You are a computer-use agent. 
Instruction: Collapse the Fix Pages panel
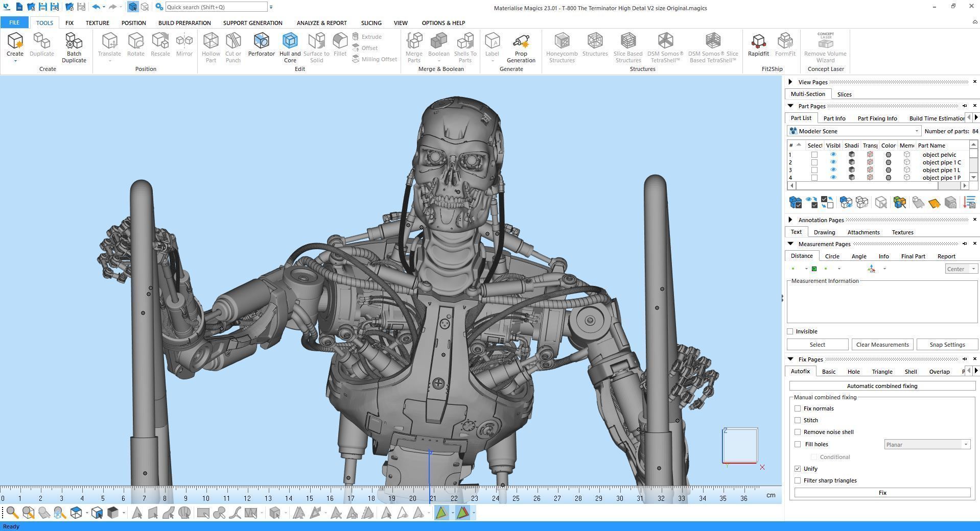click(790, 359)
